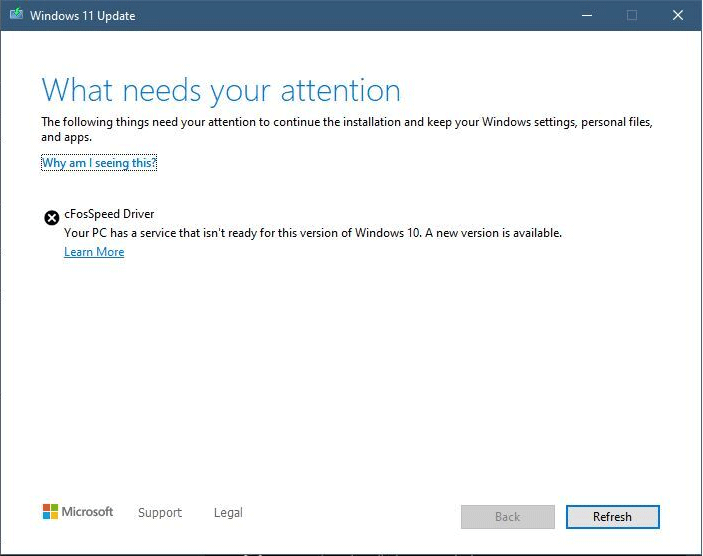Open the Learn More link under cFosSpeed Driver
This screenshot has width=703, height=556.
pyautogui.click(x=94, y=252)
